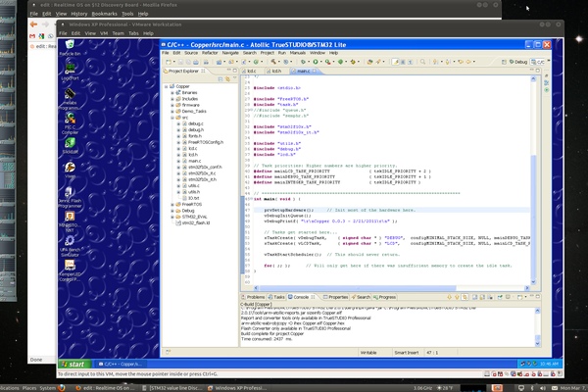
Task: Expand the FreeRTOS folder
Action: coord(172,205)
